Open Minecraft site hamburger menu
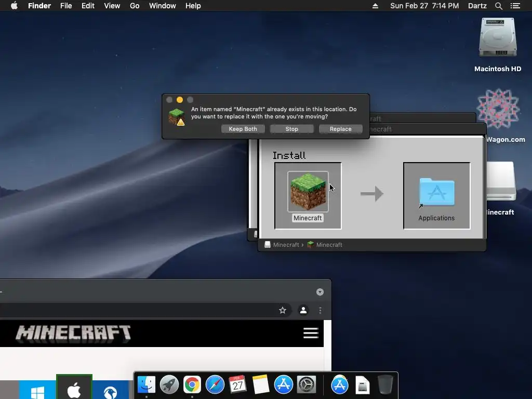The width and height of the screenshot is (532, 399). click(311, 333)
